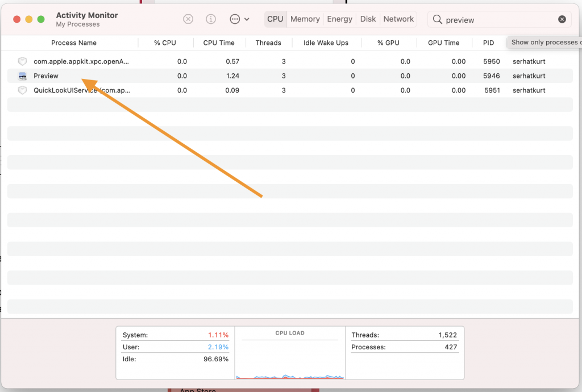Click the shield icon beside com.apple.appkit.xpc.openA

tap(22, 61)
